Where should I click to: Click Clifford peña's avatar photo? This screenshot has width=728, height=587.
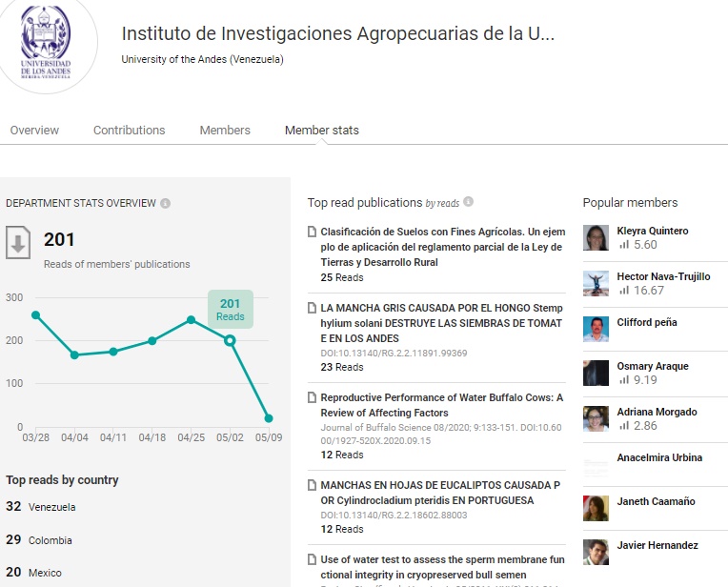(x=596, y=330)
